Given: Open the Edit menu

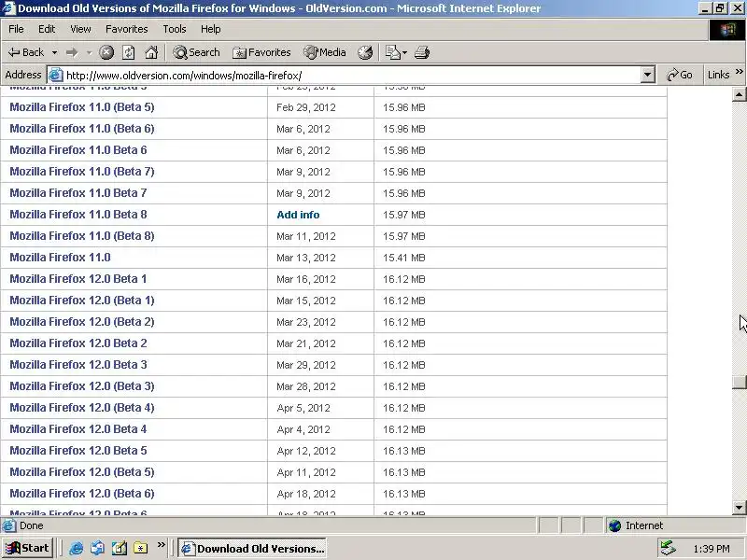Looking at the screenshot, I should 47,29.
